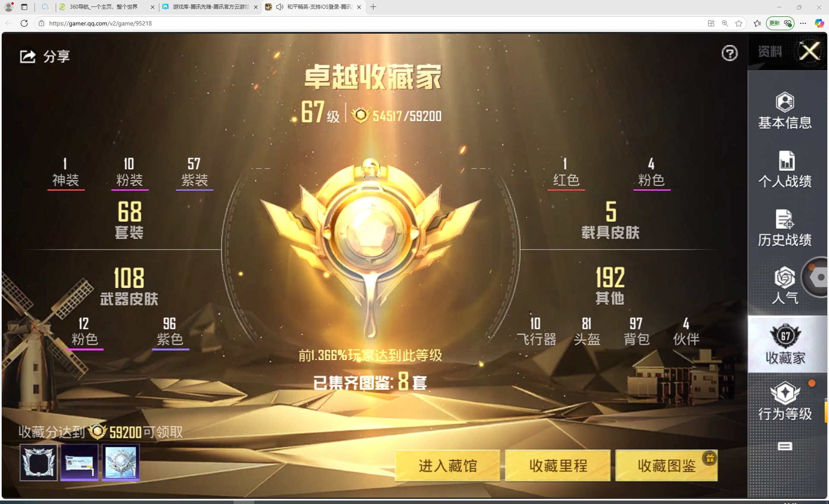The height and width of the screenshot is (504, 829).
Task: Click the 已集齐图鉴: 8套 text
Action: pyautogui.click(x=370, y=381)
